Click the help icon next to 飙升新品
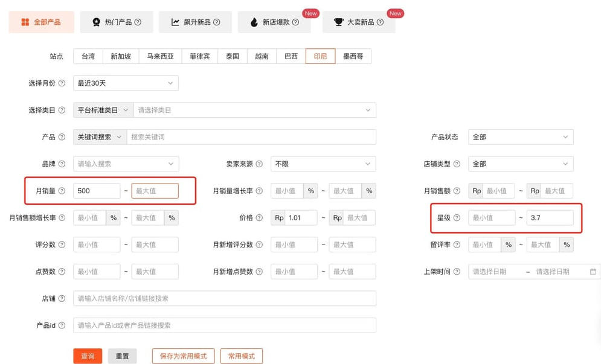The image size is (601, 364). [217, 22]
